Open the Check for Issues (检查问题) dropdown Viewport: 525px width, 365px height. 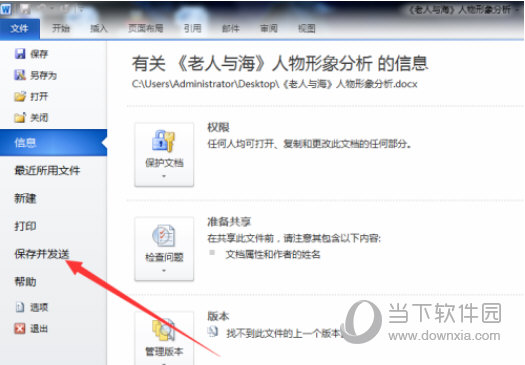click(164, 248)
